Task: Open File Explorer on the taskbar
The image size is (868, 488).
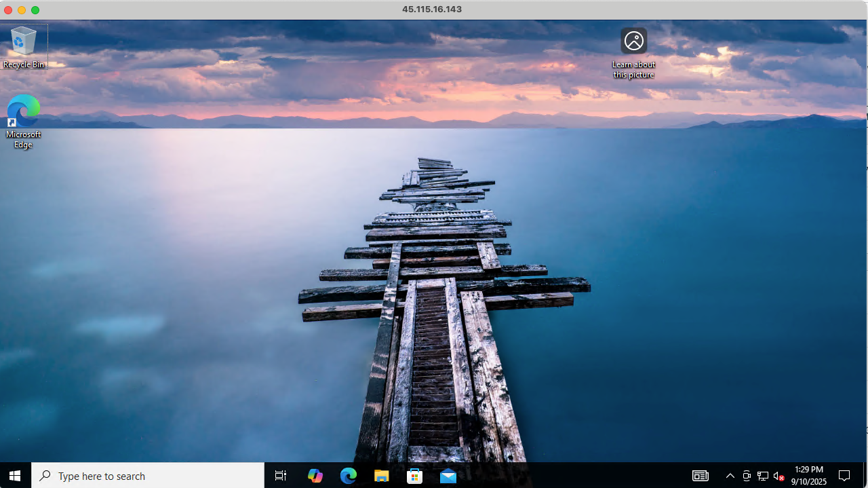Action: coord(381,476)
